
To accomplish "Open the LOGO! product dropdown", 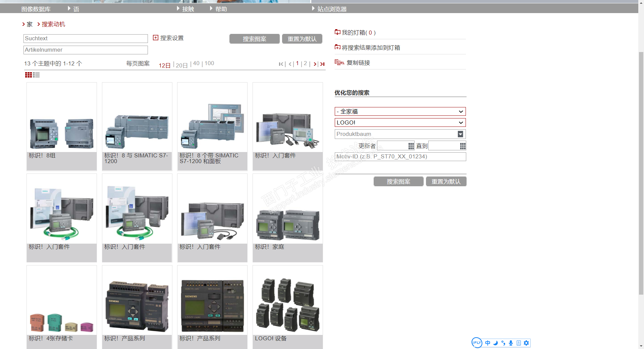I will (400, 122).
